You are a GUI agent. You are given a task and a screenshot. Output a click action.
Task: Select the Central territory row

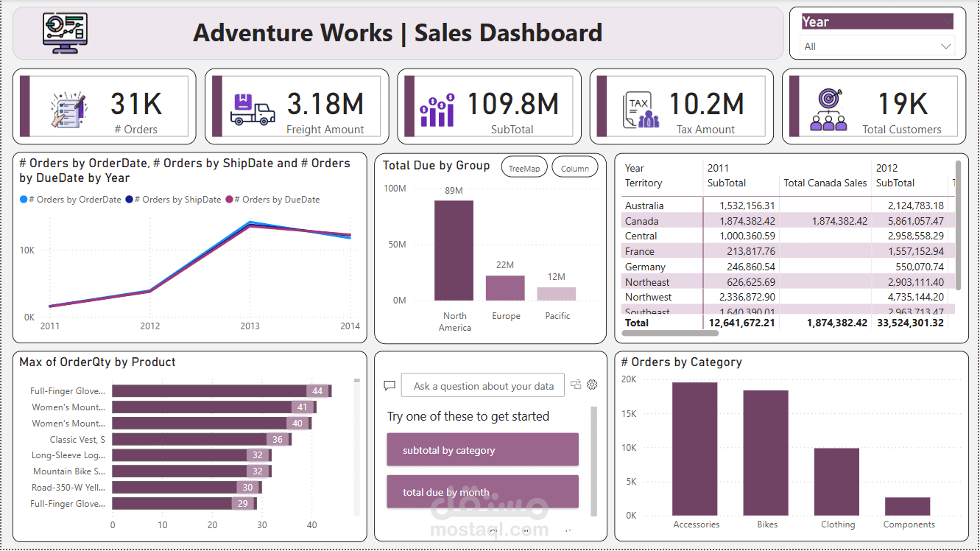[788, 236]
